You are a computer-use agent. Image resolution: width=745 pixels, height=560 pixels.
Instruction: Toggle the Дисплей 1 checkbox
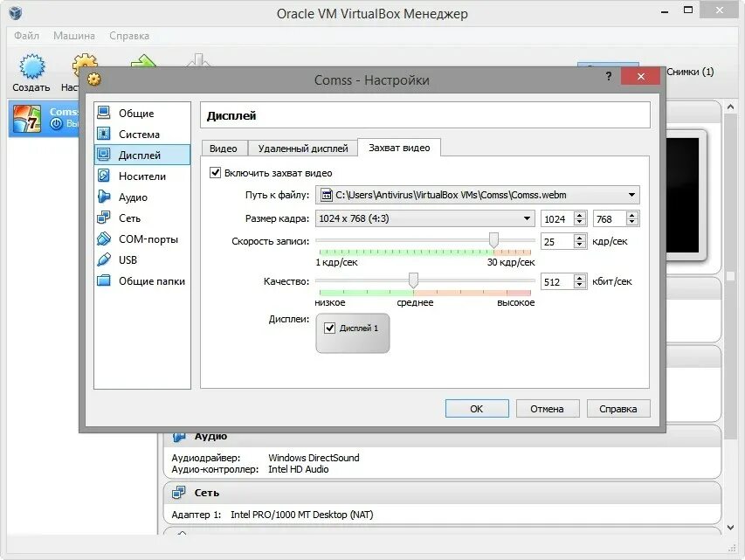330,328
